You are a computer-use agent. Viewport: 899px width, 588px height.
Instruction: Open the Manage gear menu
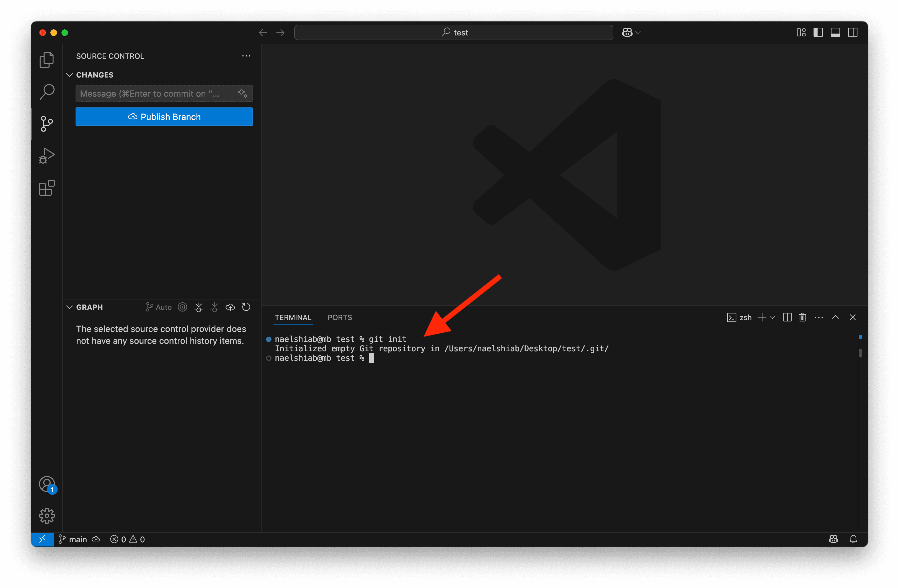coord(47,516)
